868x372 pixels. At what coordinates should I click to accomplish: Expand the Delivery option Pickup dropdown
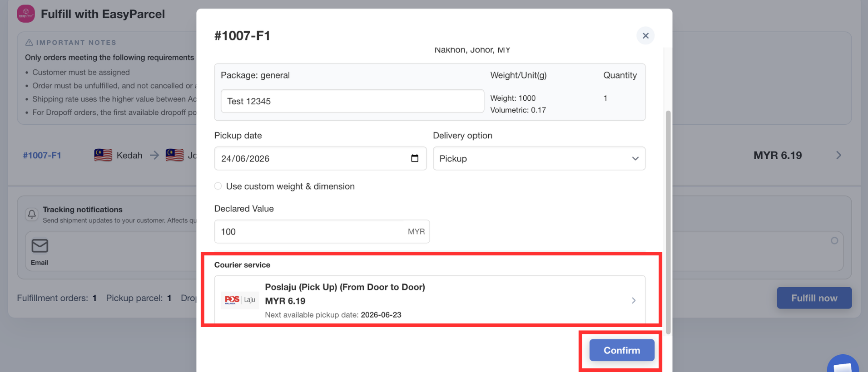click(x=539, y=158)
